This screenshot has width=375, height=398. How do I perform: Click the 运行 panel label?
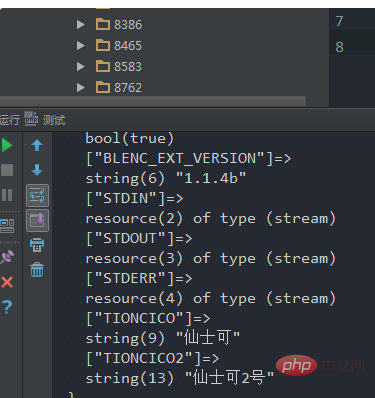10,120
